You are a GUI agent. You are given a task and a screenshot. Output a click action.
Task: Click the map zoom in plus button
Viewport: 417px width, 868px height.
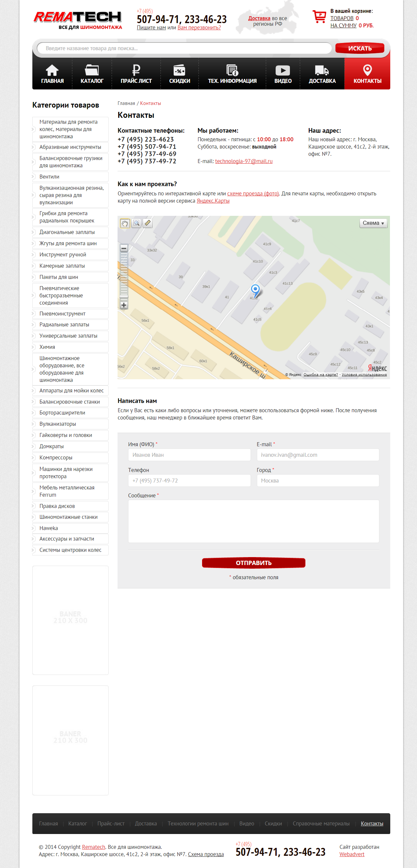click(124, 305)
